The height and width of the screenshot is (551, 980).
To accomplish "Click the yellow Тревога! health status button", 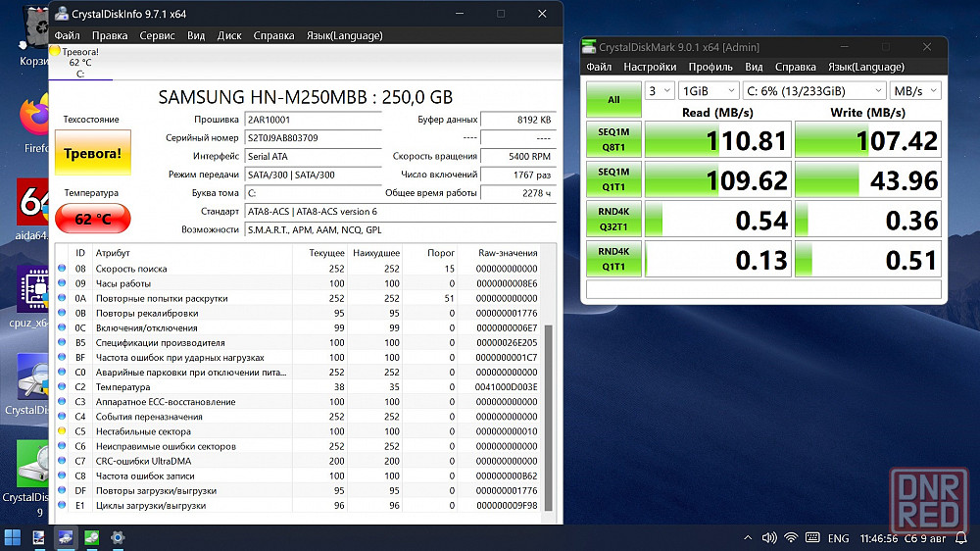I will tap(92, 154).
